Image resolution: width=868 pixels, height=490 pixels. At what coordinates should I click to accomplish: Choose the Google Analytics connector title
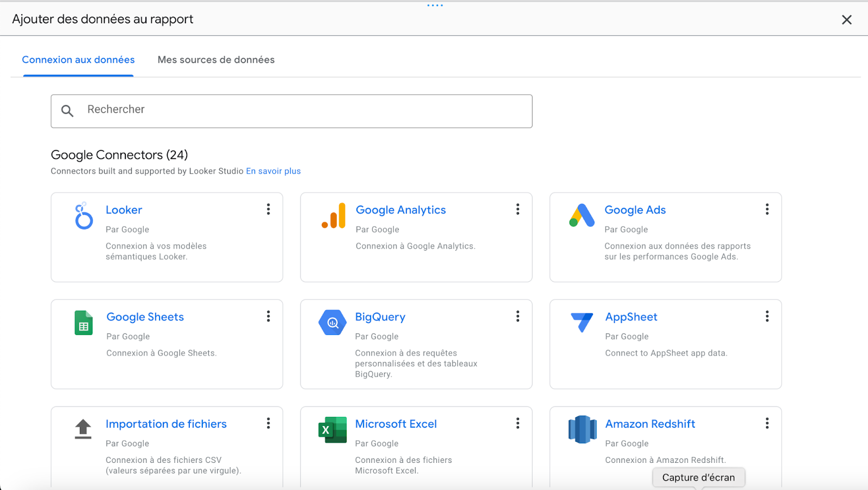[401, 210]
